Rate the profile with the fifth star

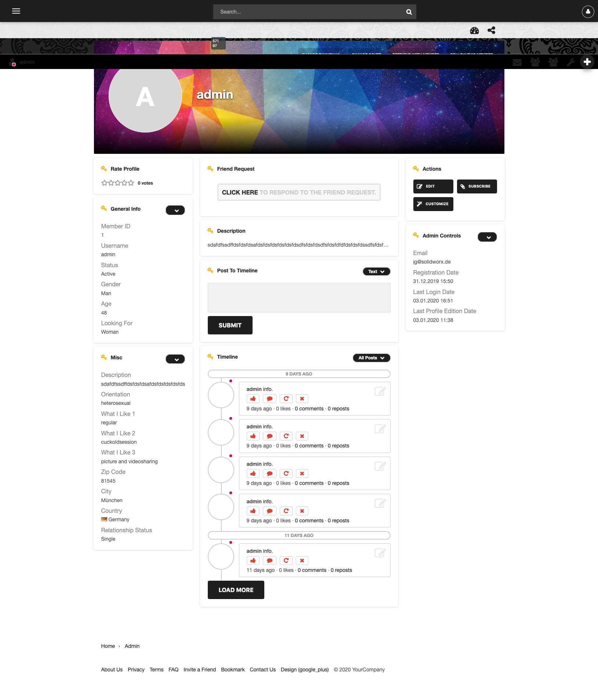131,183
